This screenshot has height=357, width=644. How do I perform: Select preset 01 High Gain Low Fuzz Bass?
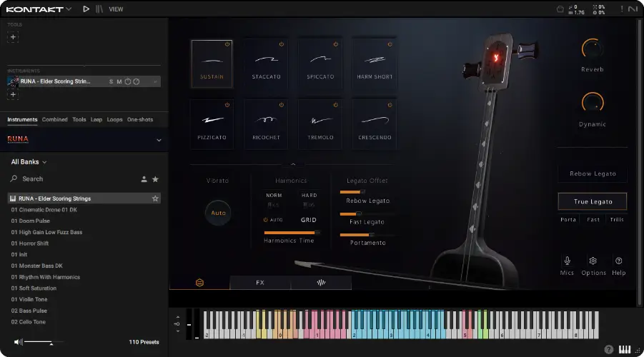coord(46,232)
